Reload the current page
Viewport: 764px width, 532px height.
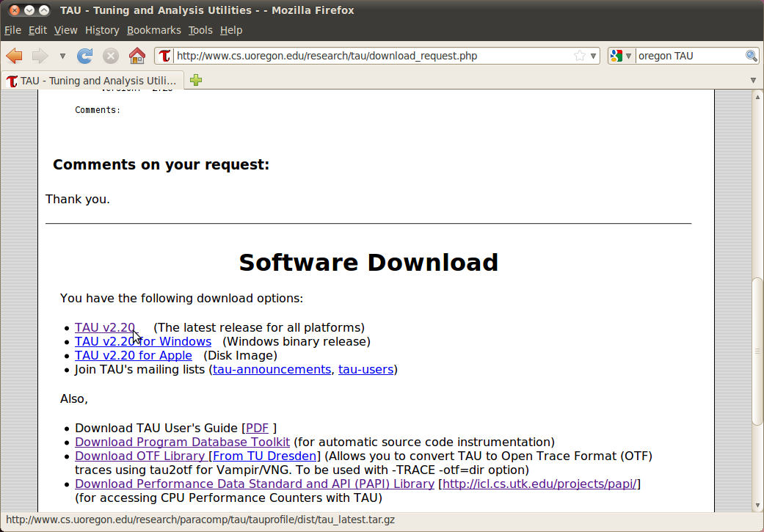point(85,56)
